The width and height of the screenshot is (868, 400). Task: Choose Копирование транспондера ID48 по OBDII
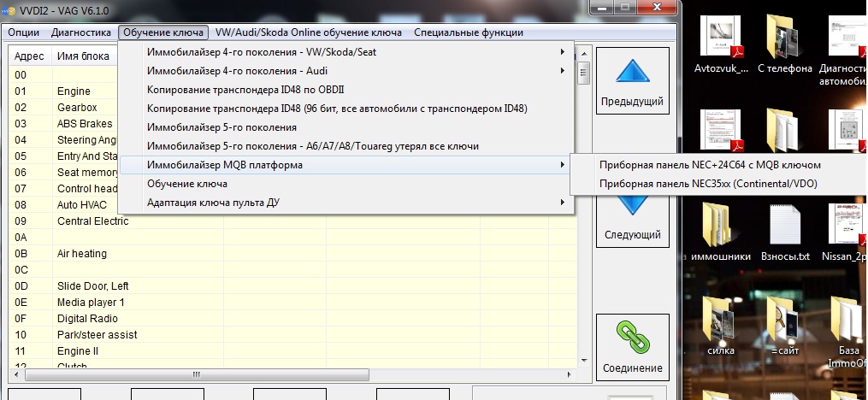[x=346, y=90]
